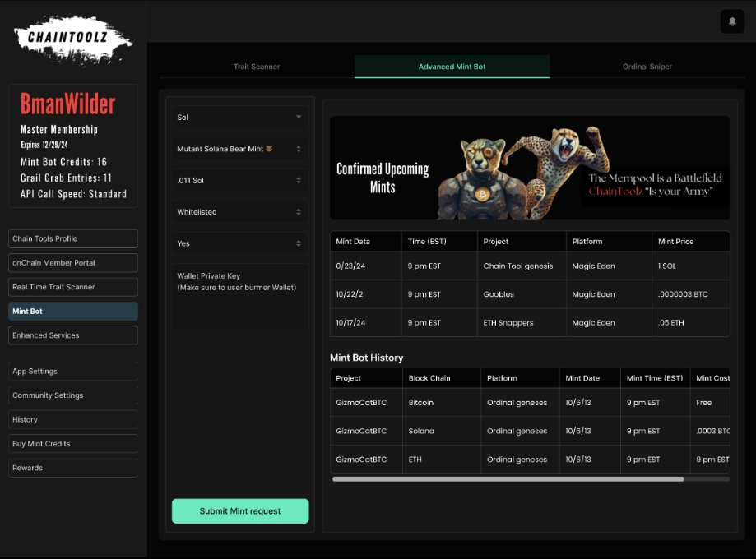Select Mint Bot in sidebar
756x559 pixels.
73,312
